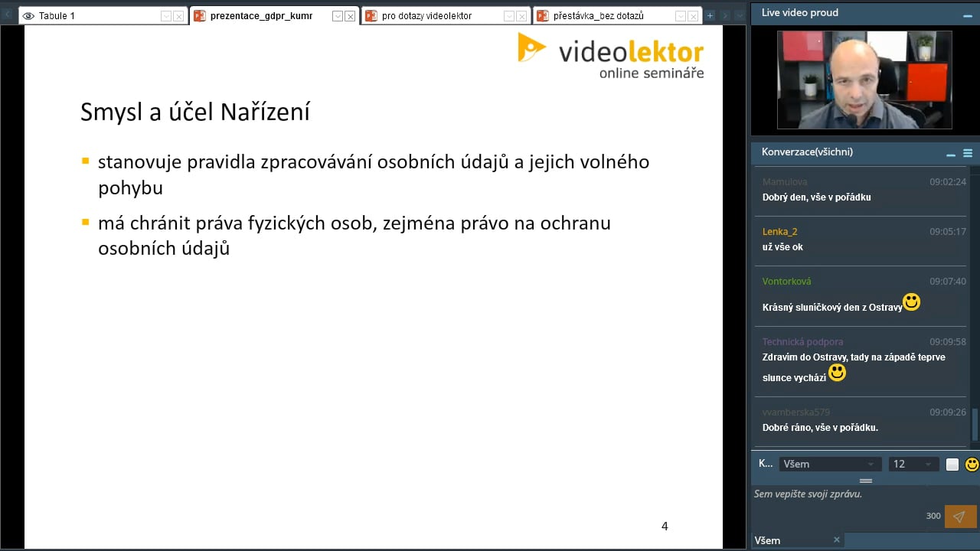Open the Konverzace panel menu icon
The height and width of the screenshot is (551, 980).
[x=968, y=153]
